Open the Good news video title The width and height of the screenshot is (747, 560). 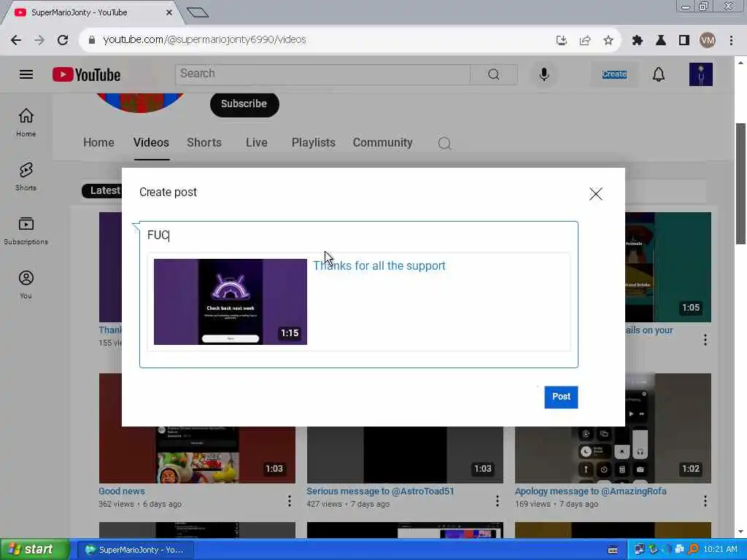click(122, 491)
